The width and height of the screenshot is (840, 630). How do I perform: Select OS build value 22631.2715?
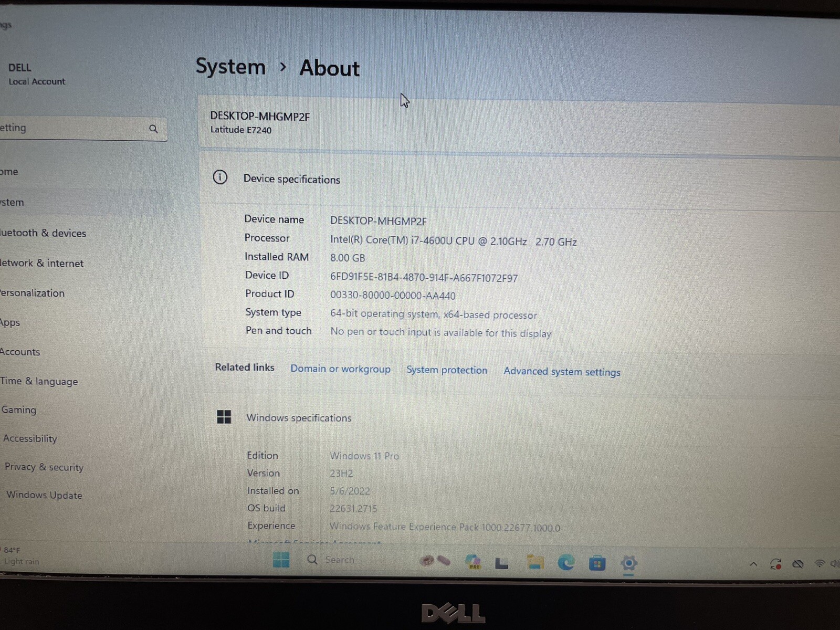click(353, 508)
